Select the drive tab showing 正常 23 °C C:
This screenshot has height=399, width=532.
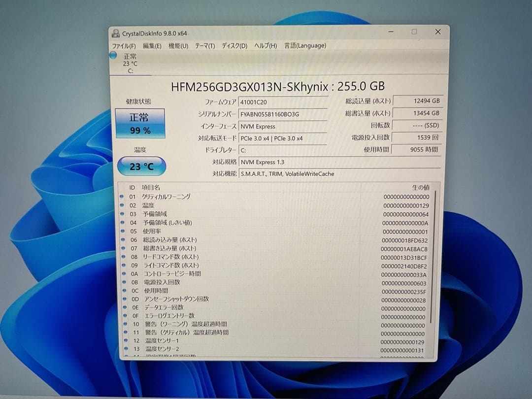(x=130, y=64)
